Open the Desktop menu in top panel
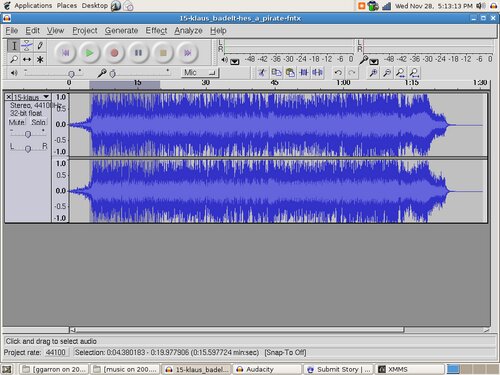This screenshot has height=375, width=500. tap(95, 6)
